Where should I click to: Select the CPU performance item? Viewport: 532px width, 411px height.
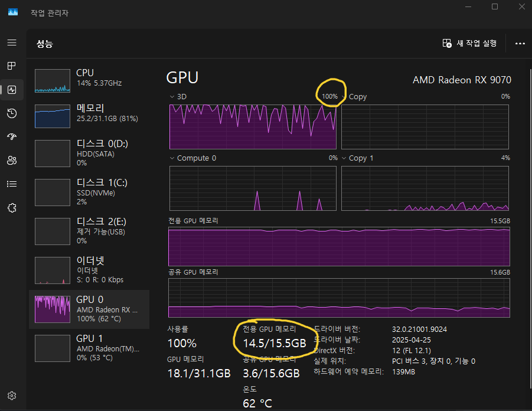(89, 81)
